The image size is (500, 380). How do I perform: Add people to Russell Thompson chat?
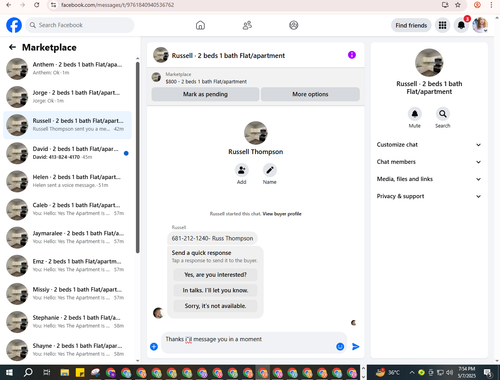tap(241, 170)
